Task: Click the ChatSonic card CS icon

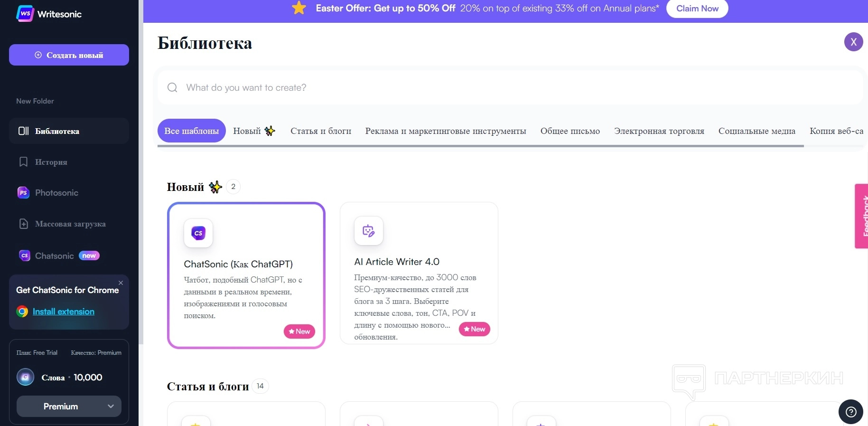Action: (198, 233)
